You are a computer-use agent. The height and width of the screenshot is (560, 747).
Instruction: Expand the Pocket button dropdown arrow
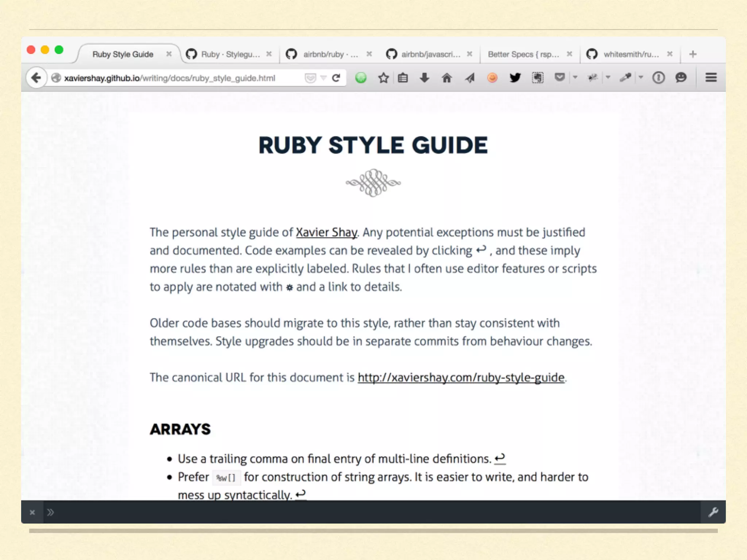tap(575, 77)
